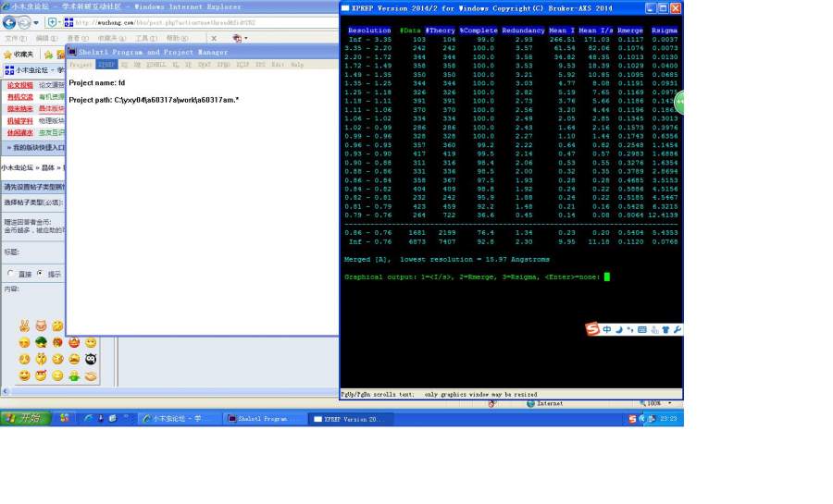The width and height of the screenshot is (833, 504).
Task: Open the 开始 Start button
Action: [x=25, y=419]
